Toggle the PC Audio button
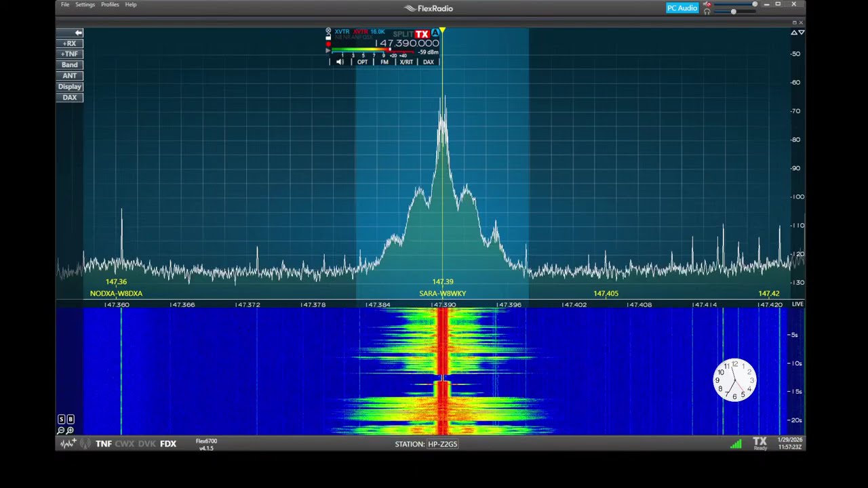The width and height of the screenshot is (868, 488). [682, 8]
